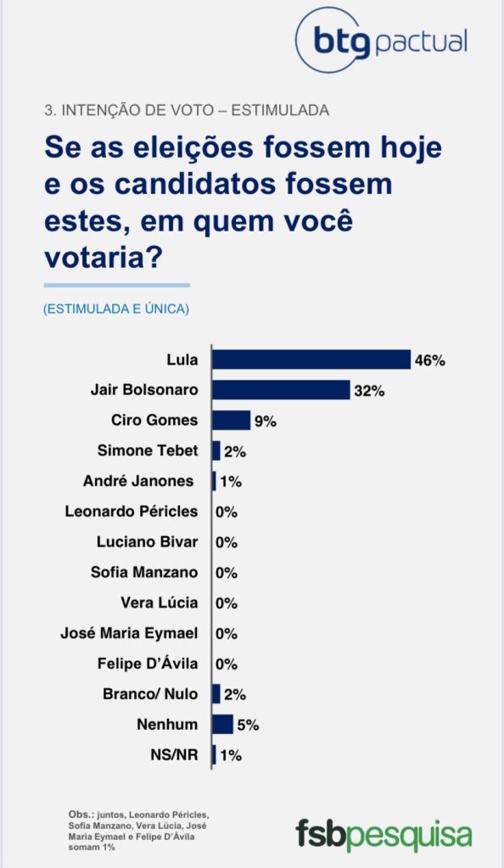Image resolution: width=504 pixels, height=868 pixels.
Task: Click the btg pactual logo
Action: click(382, 40)
